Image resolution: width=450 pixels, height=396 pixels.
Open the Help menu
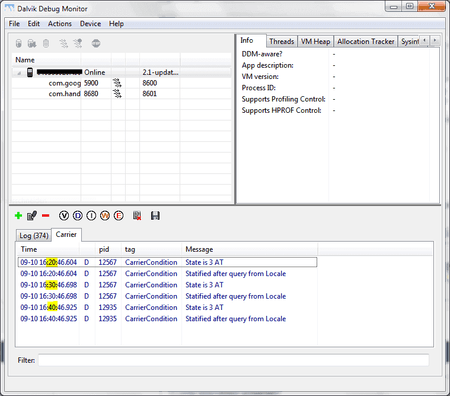tap(116, 24)
